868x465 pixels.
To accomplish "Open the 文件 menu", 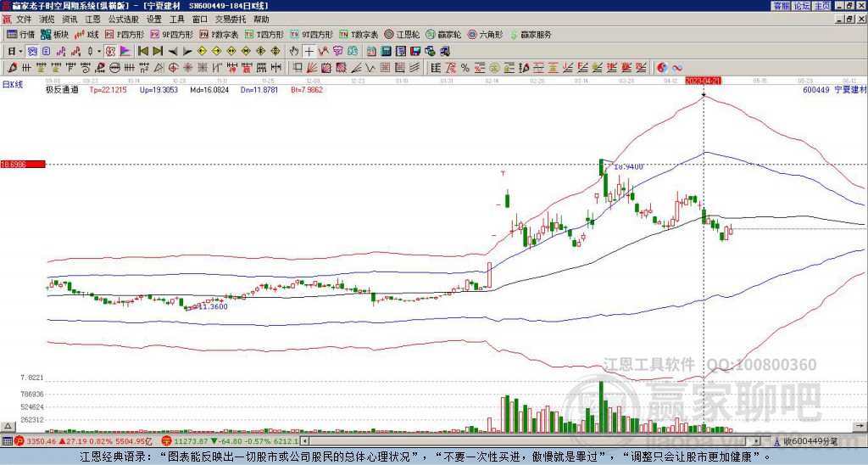I will [x=24, y=20].
